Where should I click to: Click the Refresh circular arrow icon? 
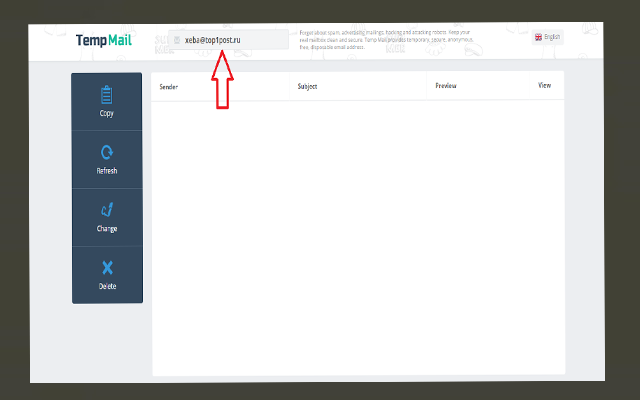pos(107,153)
